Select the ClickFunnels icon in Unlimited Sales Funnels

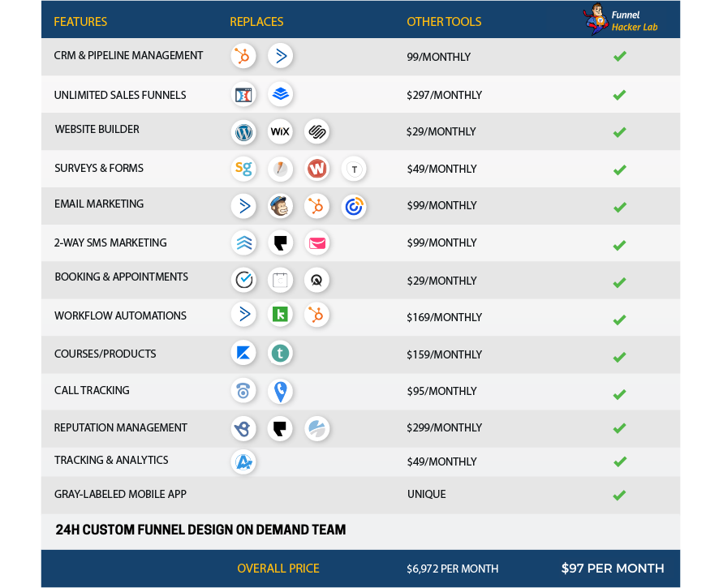point(243,95)
